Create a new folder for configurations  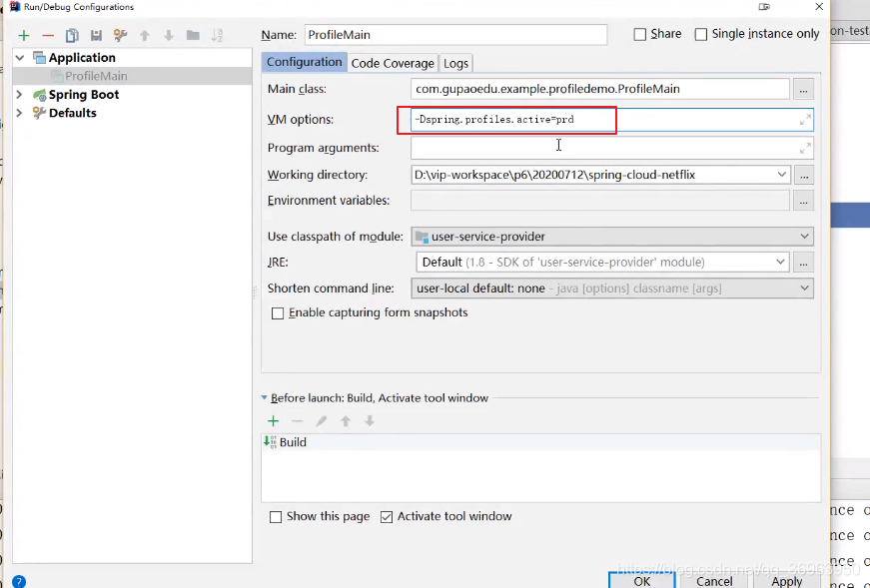point(193,36)
